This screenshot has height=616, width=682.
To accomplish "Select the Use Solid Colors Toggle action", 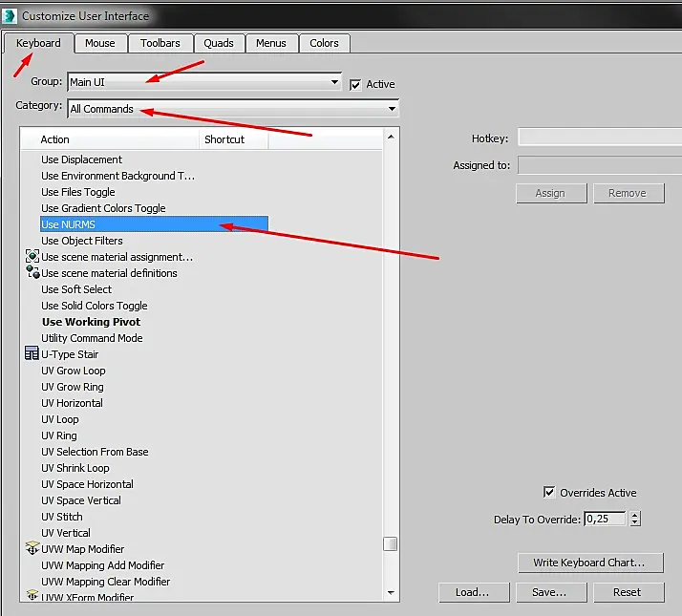I will coord(95,306).
